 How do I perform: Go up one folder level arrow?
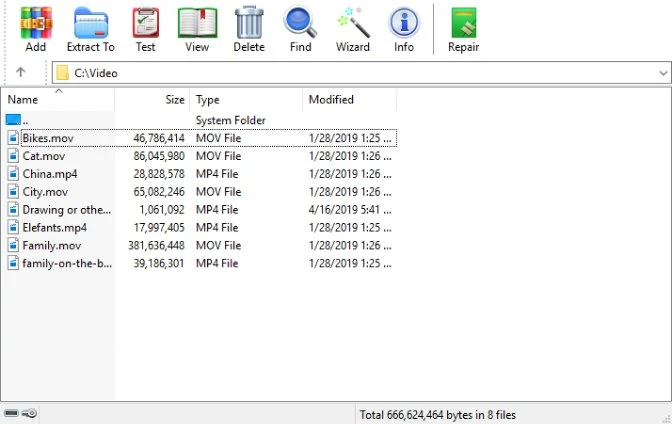coord(21,72)
